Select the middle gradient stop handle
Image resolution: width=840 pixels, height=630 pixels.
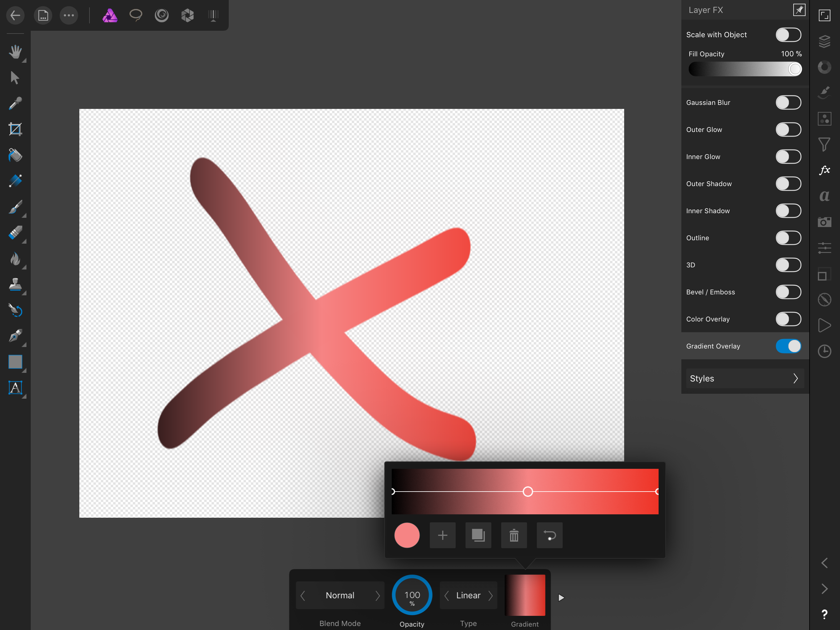[x=528, y=492]
